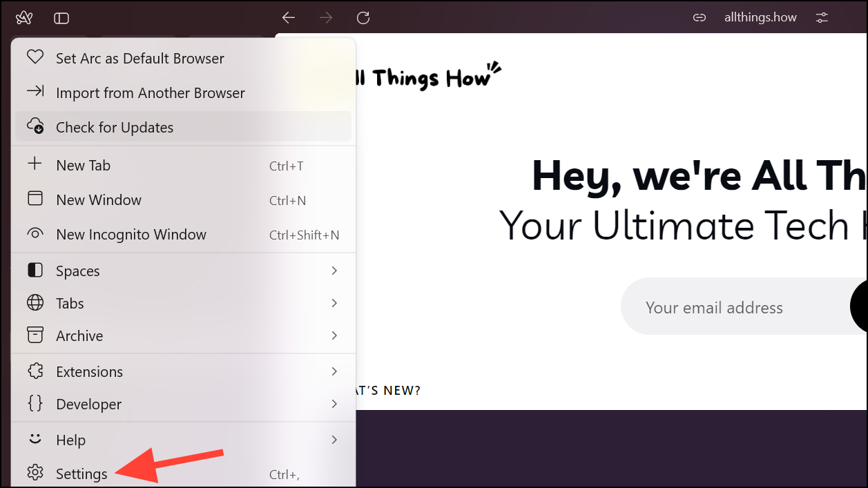Image resolution: width=868 pixels, height=488 pixels.
Task: Expand the Developer submenu arrow
Action: (334, 404)
